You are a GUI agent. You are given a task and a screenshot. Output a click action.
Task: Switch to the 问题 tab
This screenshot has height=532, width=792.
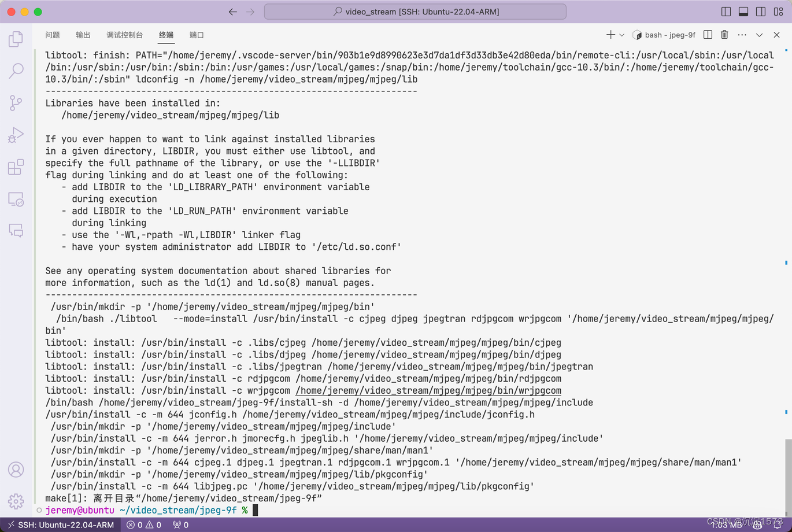53,35
